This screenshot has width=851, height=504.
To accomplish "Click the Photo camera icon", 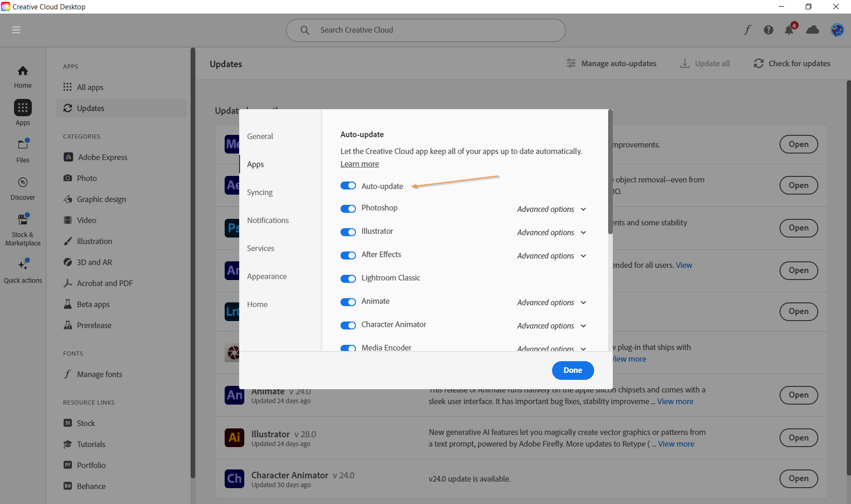I will click(x=68, y=178).
